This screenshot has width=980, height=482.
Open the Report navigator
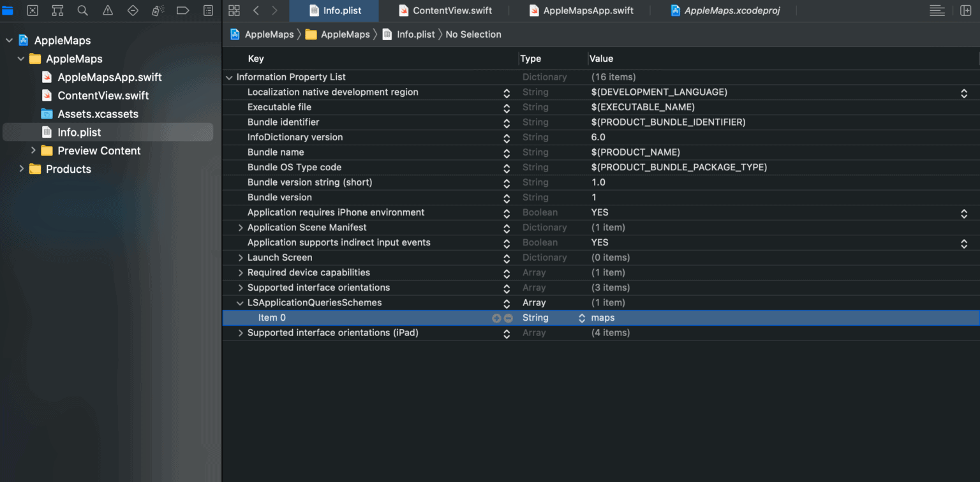(x=208, y=10)
